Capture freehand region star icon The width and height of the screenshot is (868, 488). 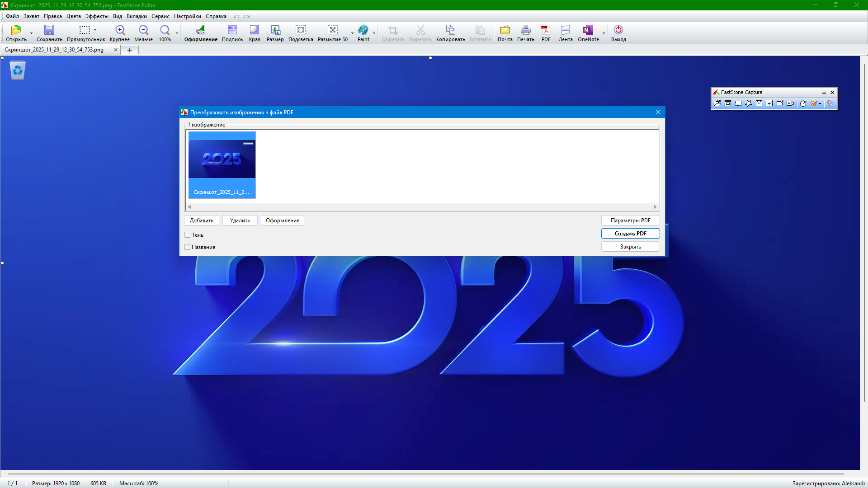[749, 103]
